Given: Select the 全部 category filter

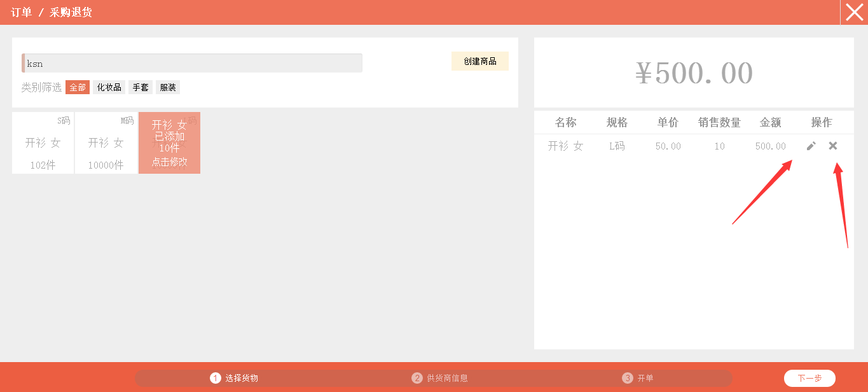Looking at the screenshot, I should (78, 87).
